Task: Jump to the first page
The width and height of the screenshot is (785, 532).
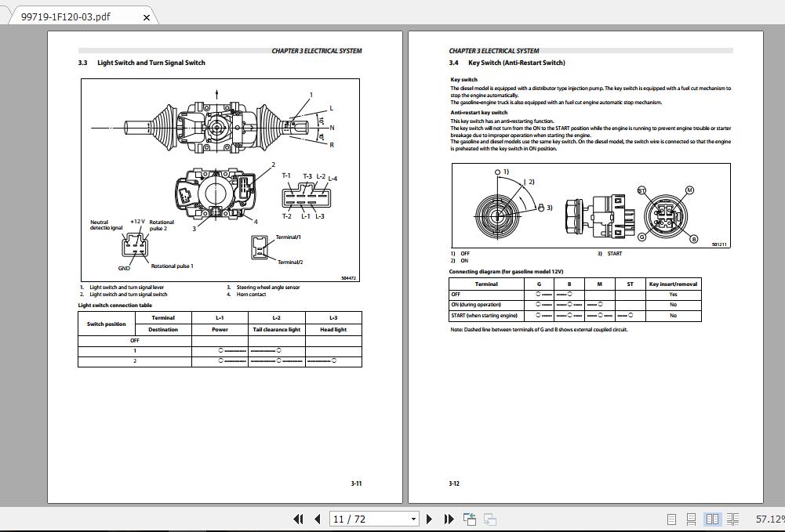Action: [x=299, y=519]
